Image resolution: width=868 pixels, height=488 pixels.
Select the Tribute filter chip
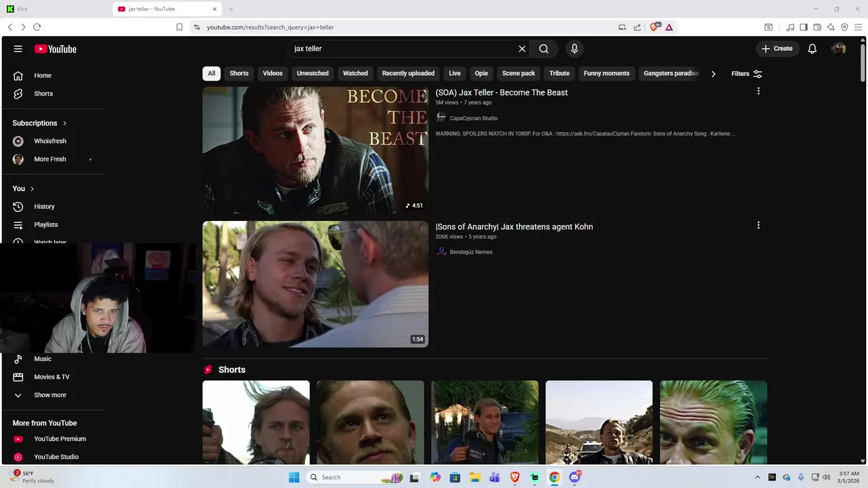tap(559, 73)
